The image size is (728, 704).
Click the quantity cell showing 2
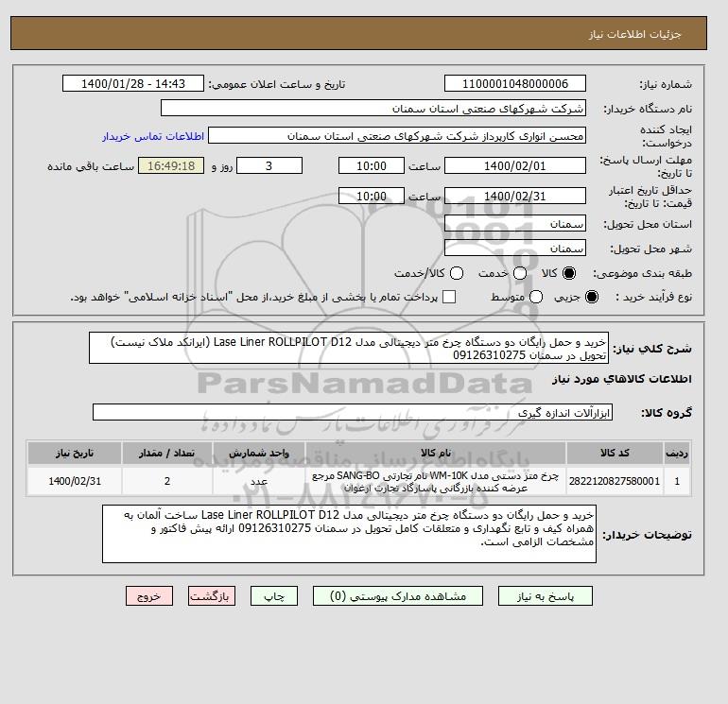click(167, 481)
